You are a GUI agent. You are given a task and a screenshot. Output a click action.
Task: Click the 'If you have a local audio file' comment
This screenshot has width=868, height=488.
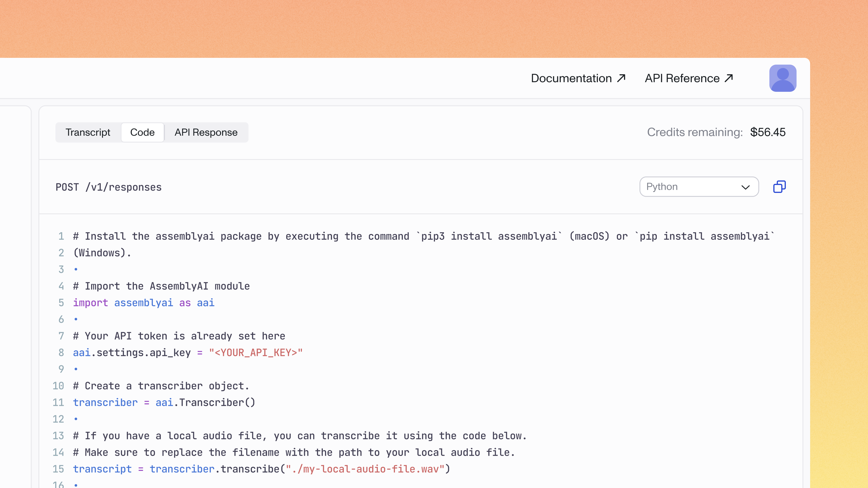point(299,435)
